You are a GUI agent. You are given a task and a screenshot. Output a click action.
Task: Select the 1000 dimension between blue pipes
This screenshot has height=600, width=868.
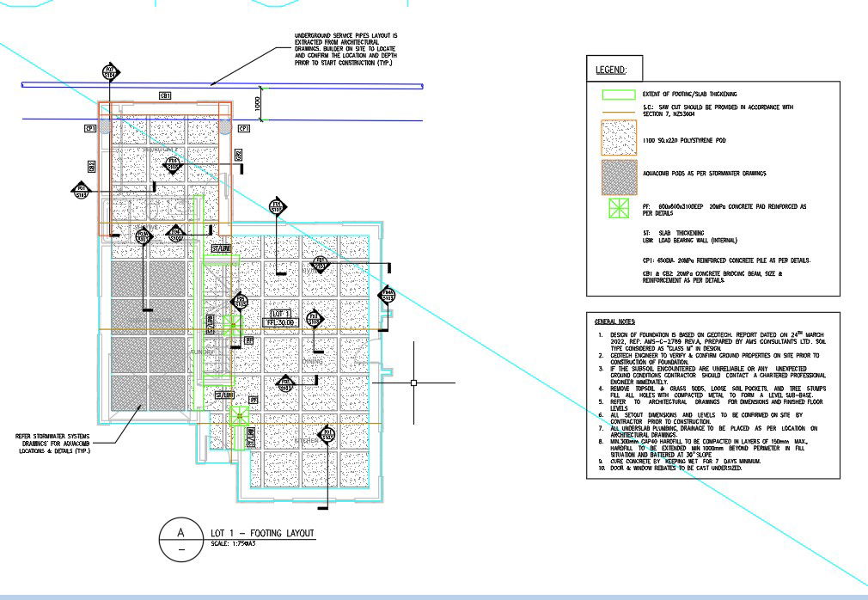255,102
